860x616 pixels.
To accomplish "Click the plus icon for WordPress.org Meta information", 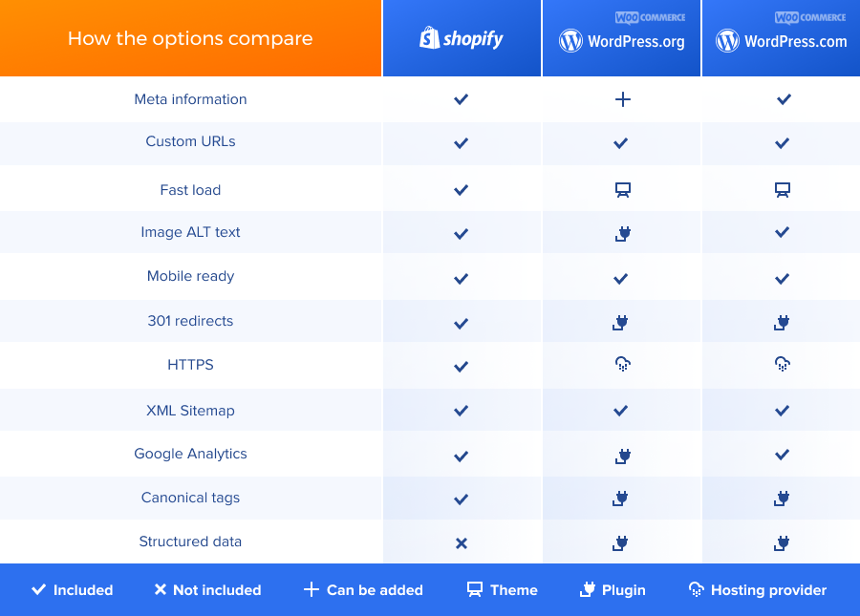I will tap(622, 99).
